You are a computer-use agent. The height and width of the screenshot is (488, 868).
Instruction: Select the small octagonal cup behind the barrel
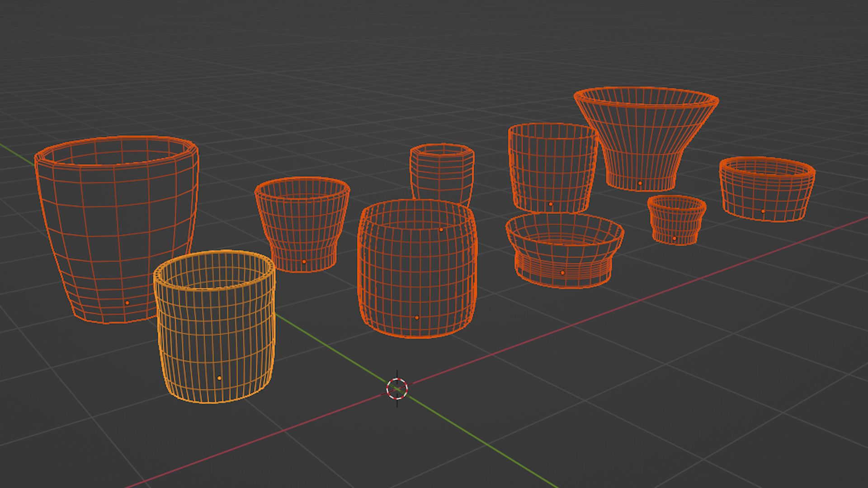pyautogui.click(x=442, y=174)
